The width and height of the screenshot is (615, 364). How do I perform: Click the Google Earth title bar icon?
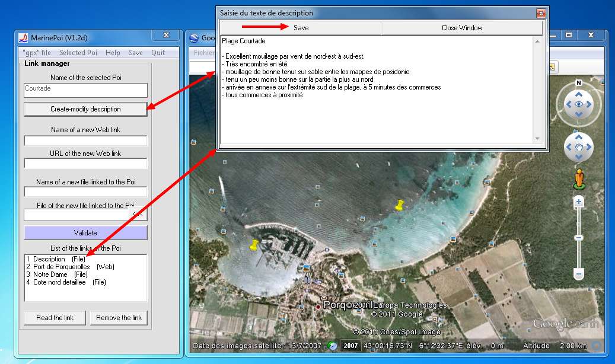(x=194, y=38)
